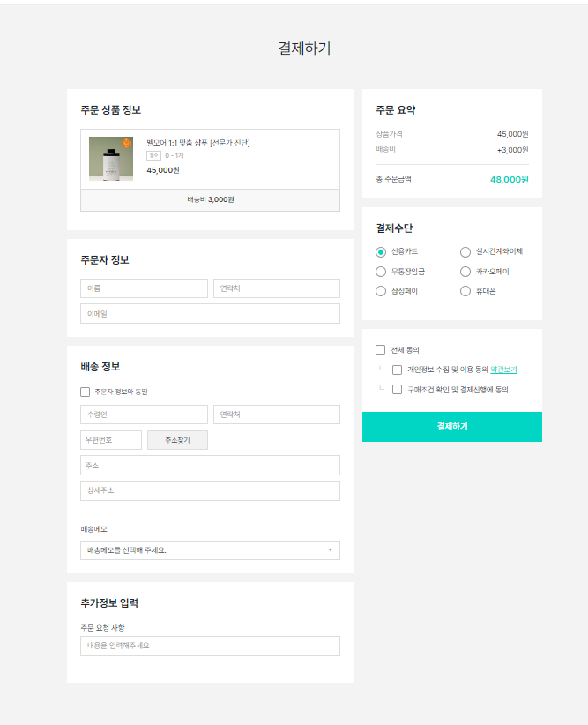Focus the orderer 이름 input field

(144, 288)
